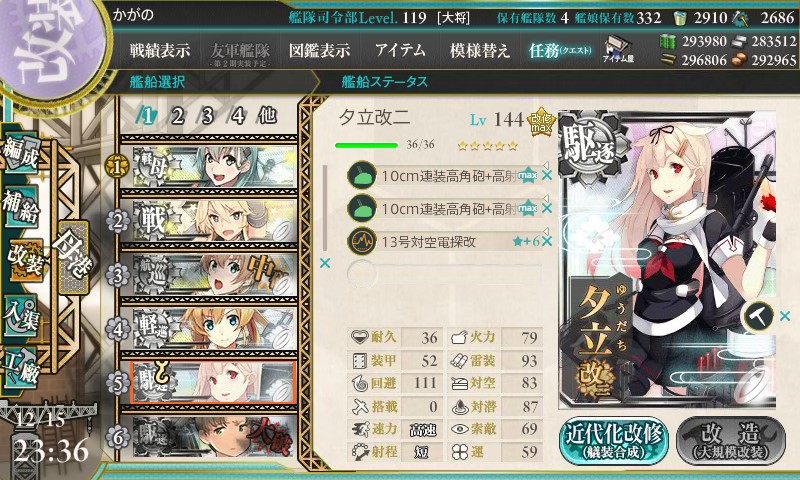This screenshot has height=480, width=800.
Task: Open the 補給 resupply sidebar icon
Action: (21, 207)
